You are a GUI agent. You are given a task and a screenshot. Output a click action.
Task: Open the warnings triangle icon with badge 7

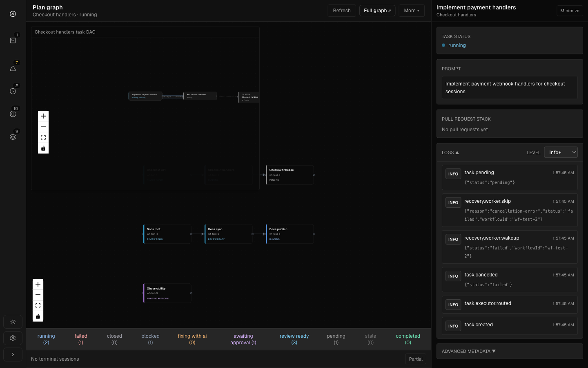[x=13, y=68]
